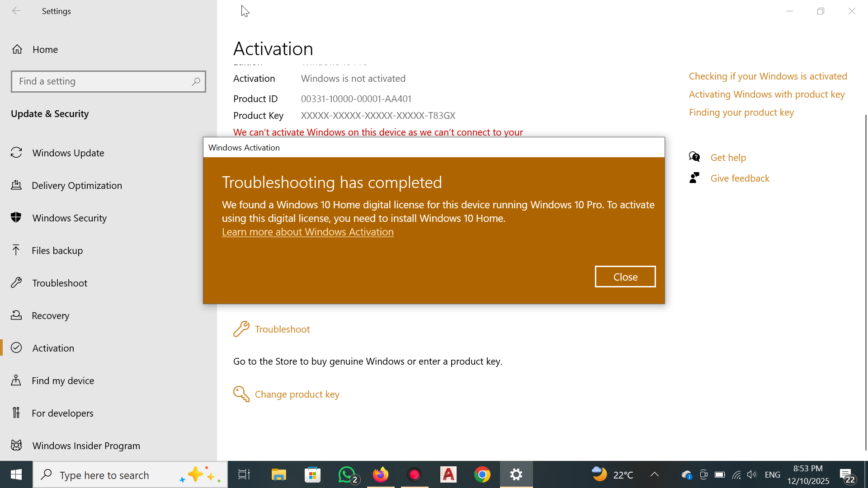
Task: Click the Change product key link
Action: coord(297,394)
